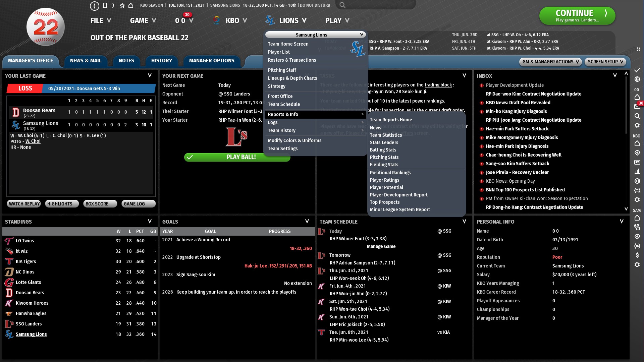
Task: Click the globe icon in the right sidebar
Action: (x=637, y=79)
